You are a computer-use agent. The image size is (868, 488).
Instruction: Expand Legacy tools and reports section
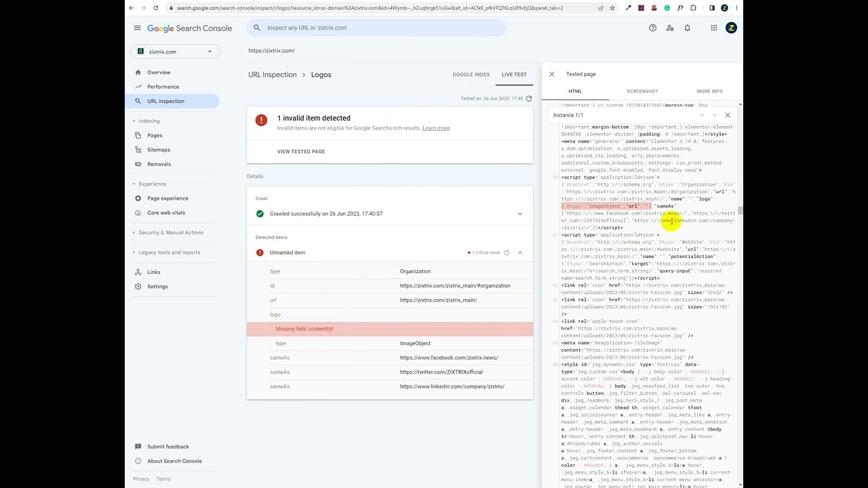169,252
